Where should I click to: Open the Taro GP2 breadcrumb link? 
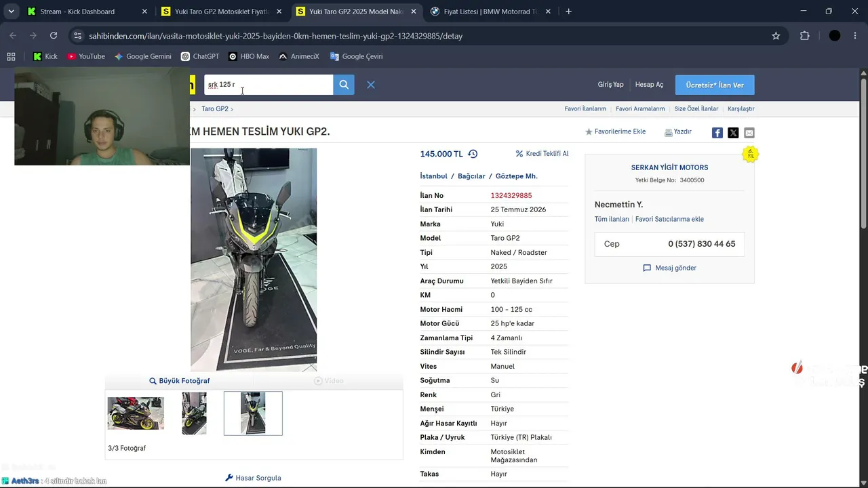click(x=215, y=109)
